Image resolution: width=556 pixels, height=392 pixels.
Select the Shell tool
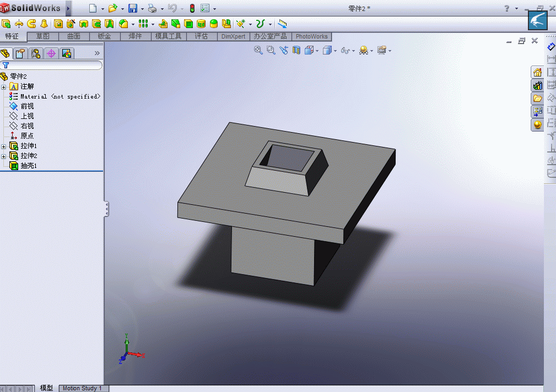pyautogui.click(x=188, y=24)
